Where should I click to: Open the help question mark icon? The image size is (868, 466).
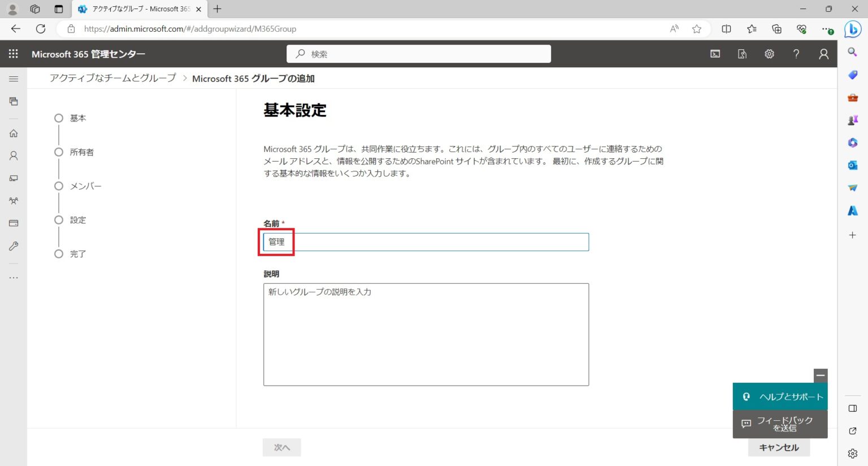pos(796,54)
